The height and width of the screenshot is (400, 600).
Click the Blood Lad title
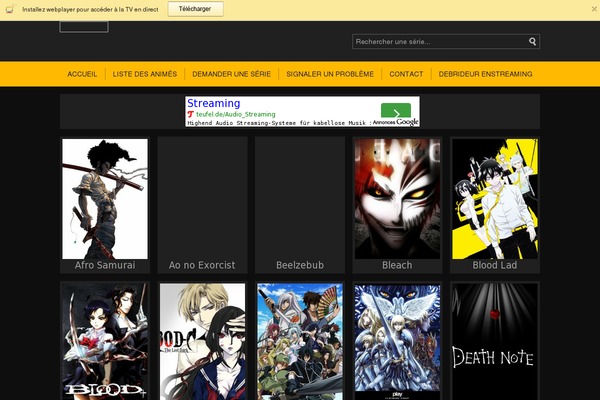(x=495, y=265)
